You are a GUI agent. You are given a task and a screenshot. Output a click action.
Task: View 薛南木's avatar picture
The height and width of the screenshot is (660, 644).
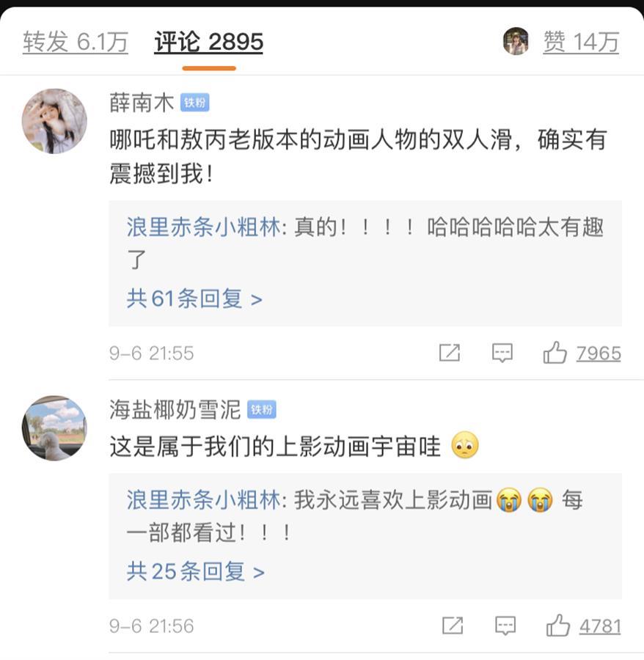pyautogui.click(x=54, y=121)
